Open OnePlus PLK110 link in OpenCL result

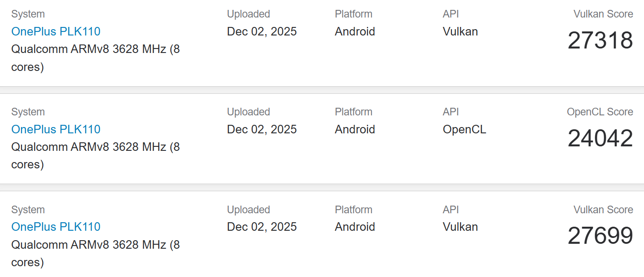click(x=56, y=129)
